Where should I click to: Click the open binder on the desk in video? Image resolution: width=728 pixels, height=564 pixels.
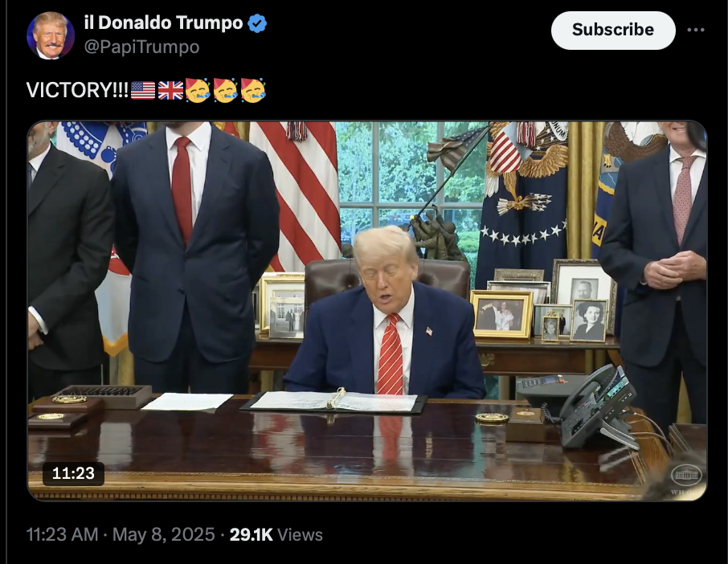coord(333,402)
